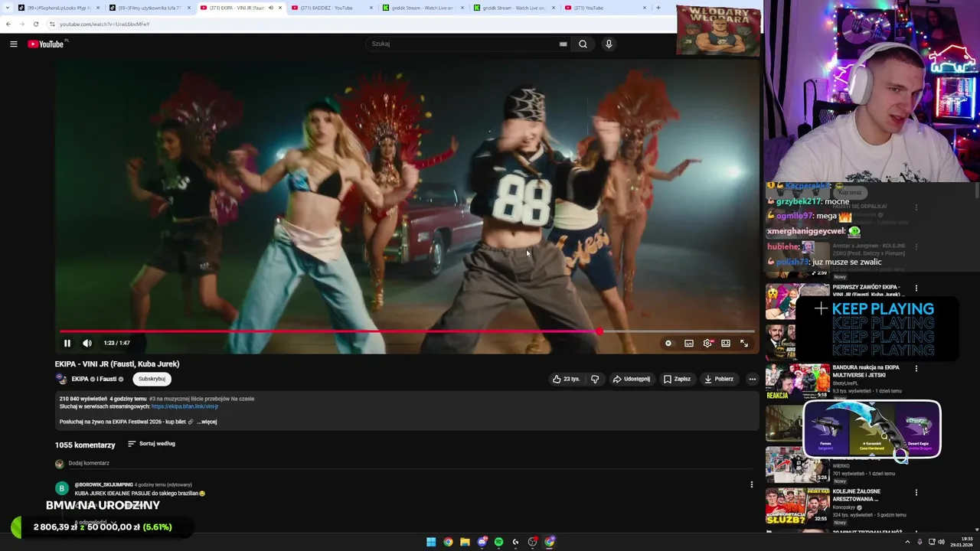Show hidden system tray icons chevron
Viewport: 980px width, 551px height.
click(x=908, y=542)
